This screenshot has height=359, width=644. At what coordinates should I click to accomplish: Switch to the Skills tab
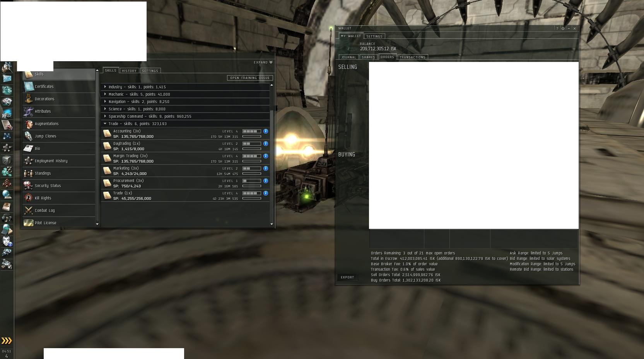pyautogui.click(x=111, y=70)
